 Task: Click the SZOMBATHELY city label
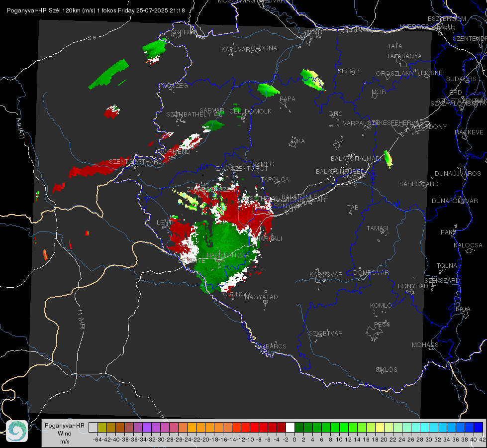pyautogui.click(x=188, y=114)
